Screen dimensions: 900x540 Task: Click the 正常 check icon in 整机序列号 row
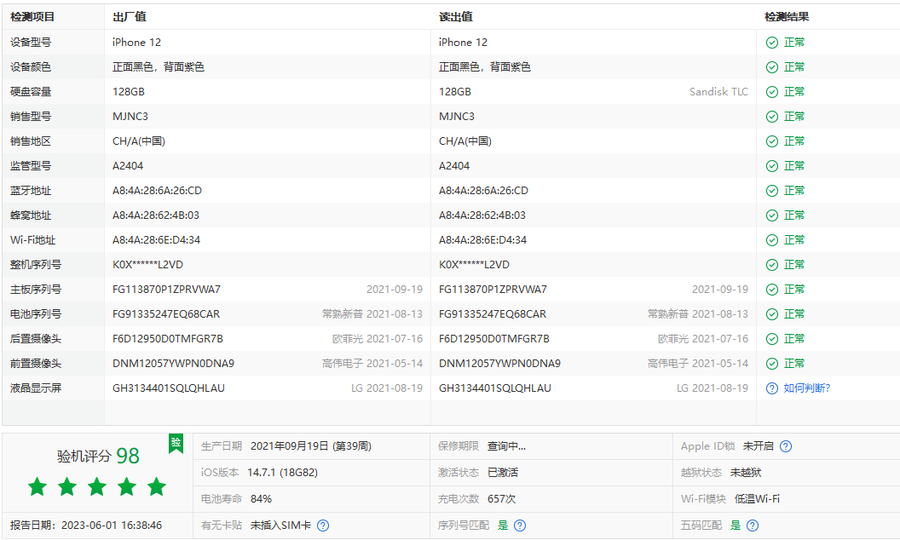772,265
